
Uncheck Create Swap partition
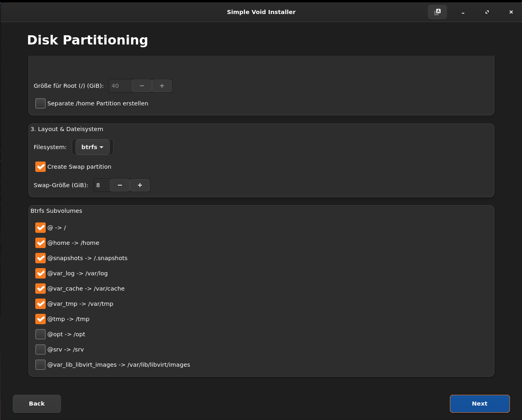(x=40, y=167)
